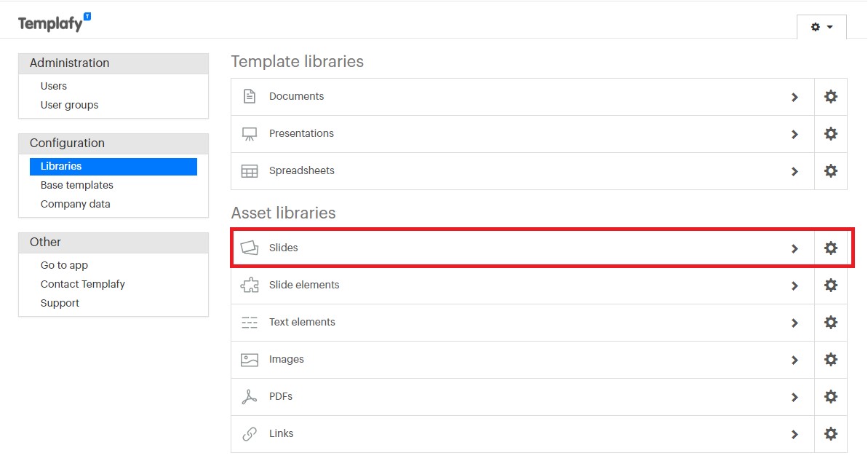Click the Images library icon

click(249, 359)
